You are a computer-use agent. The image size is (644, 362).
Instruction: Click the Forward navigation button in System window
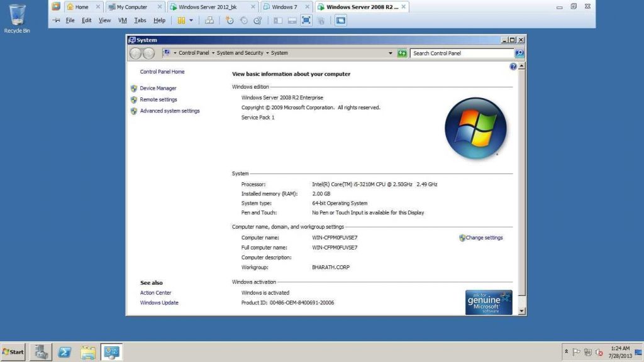tap(148, 53)
